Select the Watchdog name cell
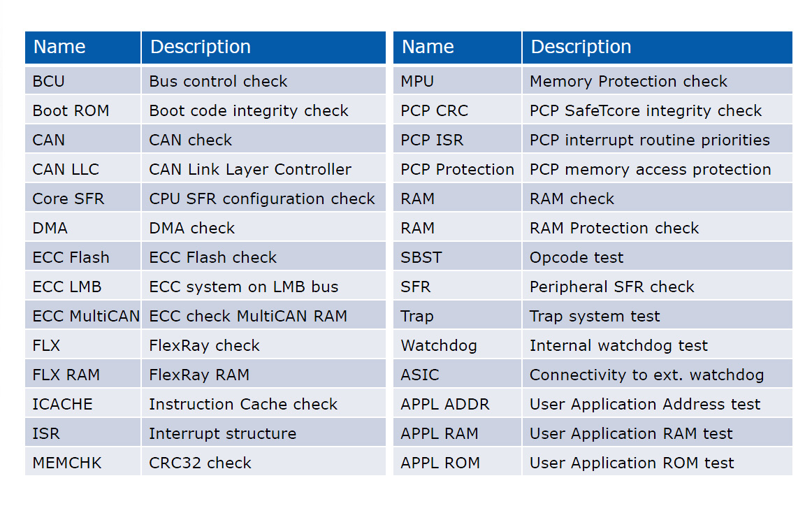 tap(439, 345)
